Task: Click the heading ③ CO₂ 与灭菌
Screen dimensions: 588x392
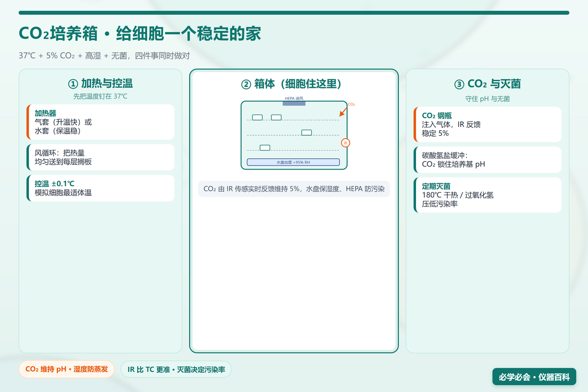Action: click(488, 84)
